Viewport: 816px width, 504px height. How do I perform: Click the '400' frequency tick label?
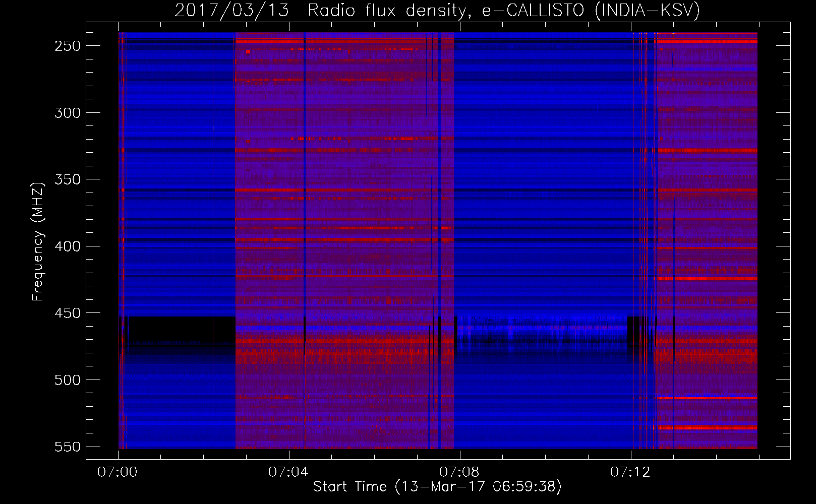pos(68,246)
